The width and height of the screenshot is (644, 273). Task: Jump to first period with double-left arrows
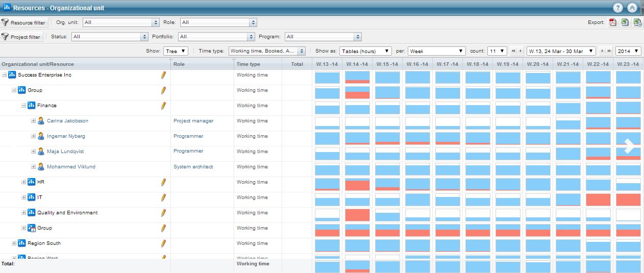(513, 51)
